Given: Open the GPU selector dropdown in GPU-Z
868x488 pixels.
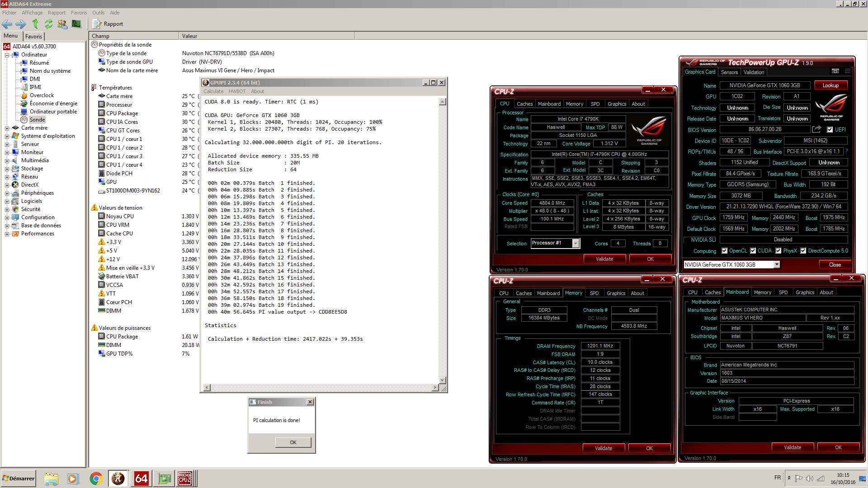Looking at the screenshot, I should (777, 265).
